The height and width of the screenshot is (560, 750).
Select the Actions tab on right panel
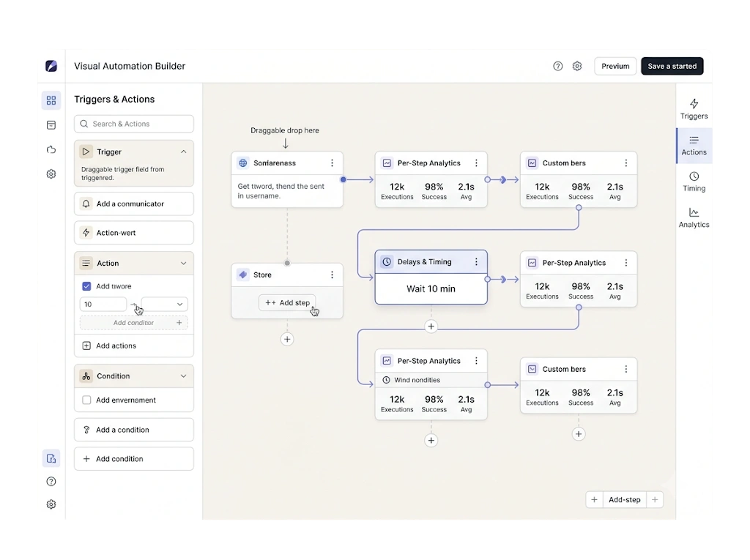[x=694, y=146]
